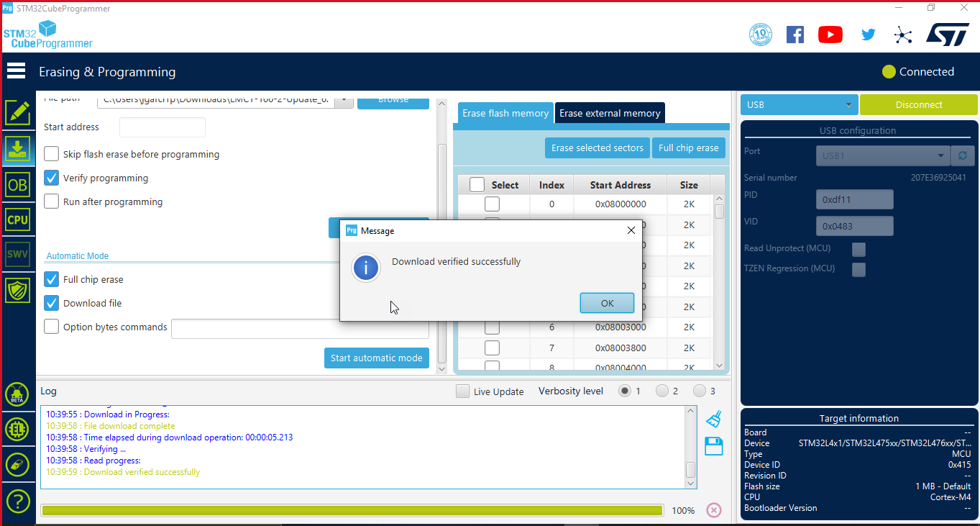980x526 pixels.
Task: Save the log using the floppy disk icon
Action: [713, 446]
